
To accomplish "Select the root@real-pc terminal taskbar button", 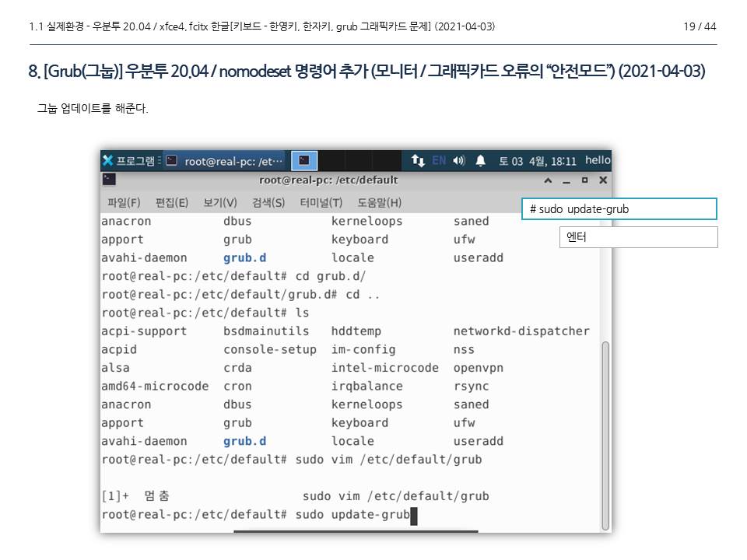I will pos(224,161).
